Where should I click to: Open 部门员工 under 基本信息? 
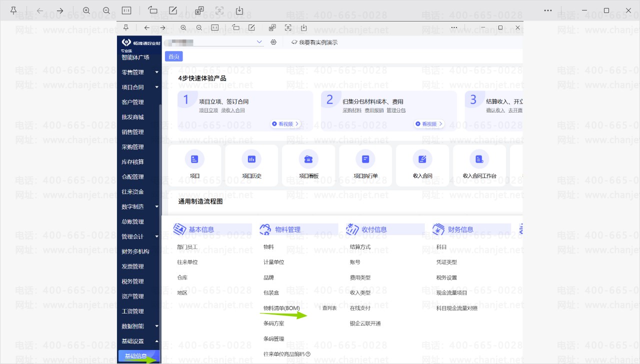(x=187, y=247)
